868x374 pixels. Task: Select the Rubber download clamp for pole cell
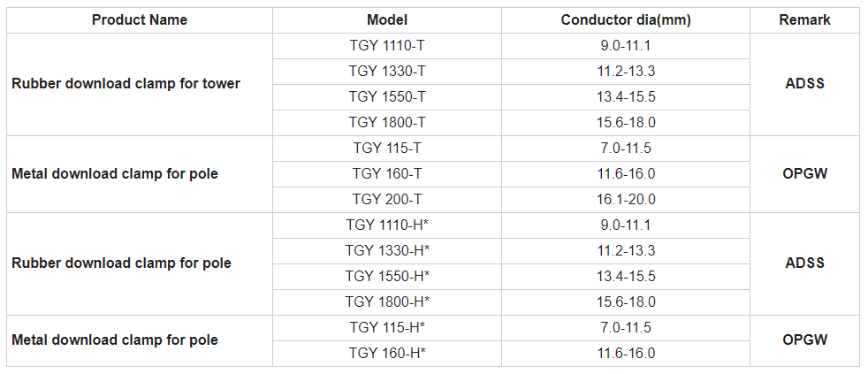pos(121,263)
